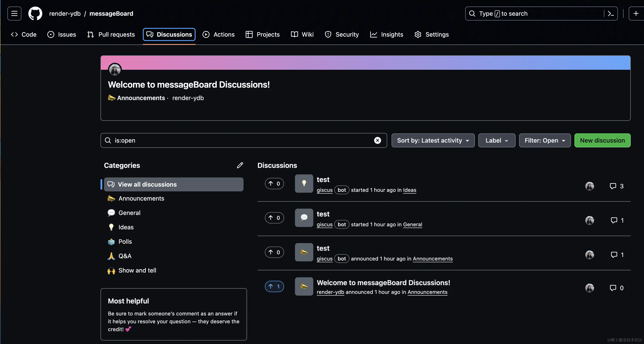The width and height of the screenshot is (644, 344).
Task: Clear the is:open search with X icon
Action: tap(377, 141)
